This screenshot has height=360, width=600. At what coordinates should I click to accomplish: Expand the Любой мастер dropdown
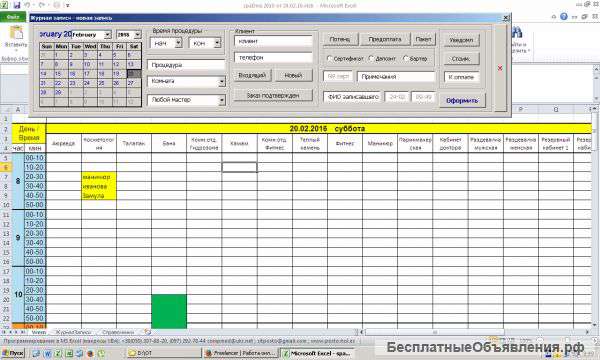[x=222, y=100]
